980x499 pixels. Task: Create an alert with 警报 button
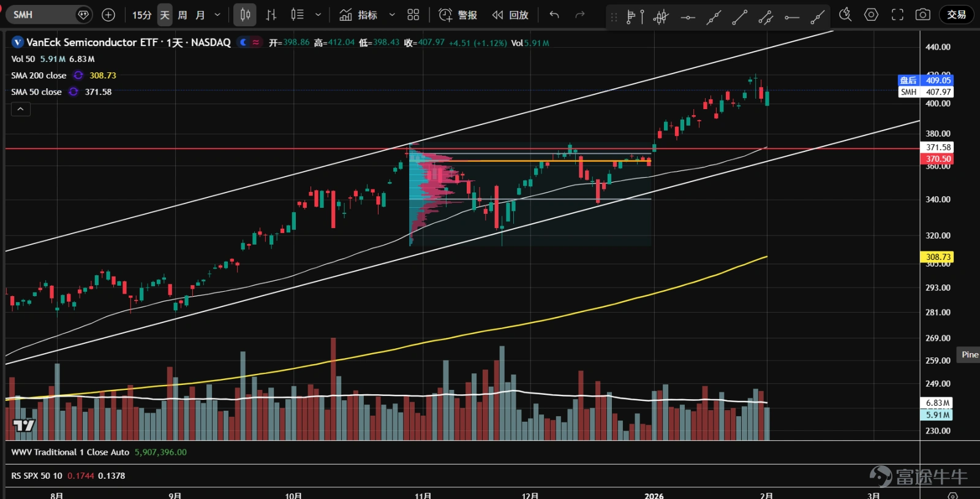[x=458, y=15]
